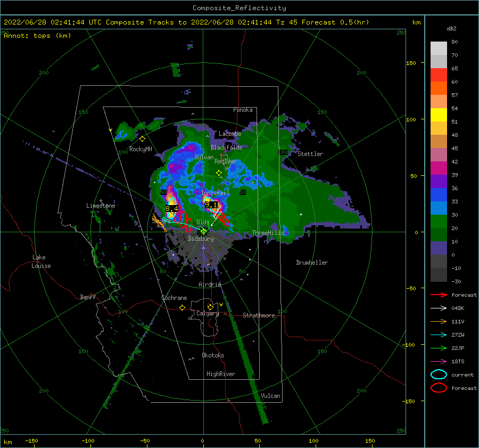Viewport: 479px width, 448px height.
Task: Click the Strathmore label
Action: (259, 315)
